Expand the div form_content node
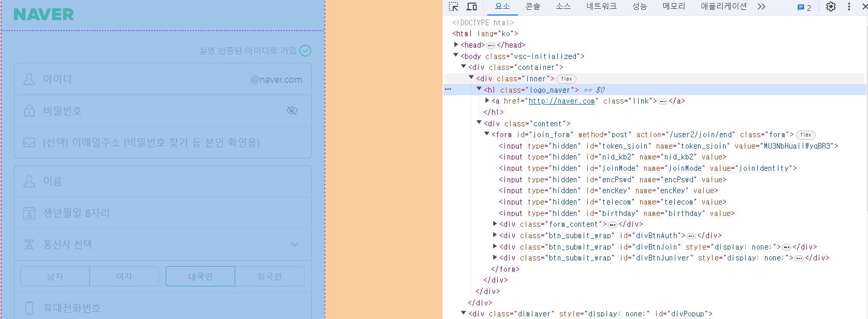868x319 pixels. [x=495, y=224]
